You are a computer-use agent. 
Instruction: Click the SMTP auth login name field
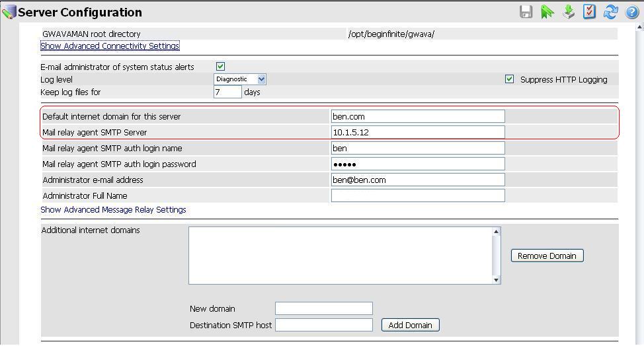pyautogui.click(x=418, y=148)
